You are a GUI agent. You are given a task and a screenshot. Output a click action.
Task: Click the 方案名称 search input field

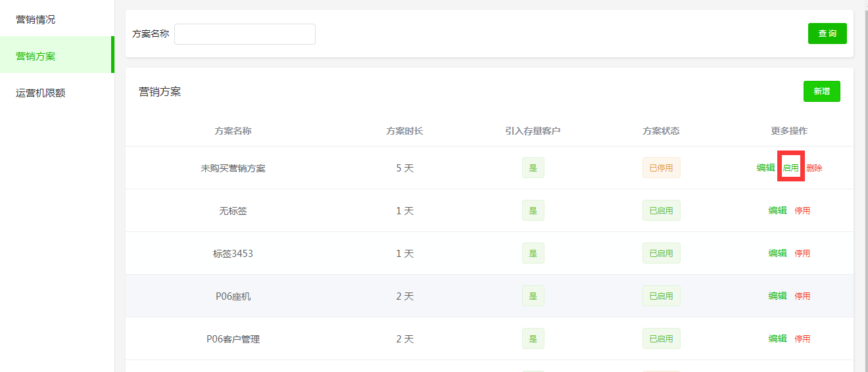coord(245,34)
